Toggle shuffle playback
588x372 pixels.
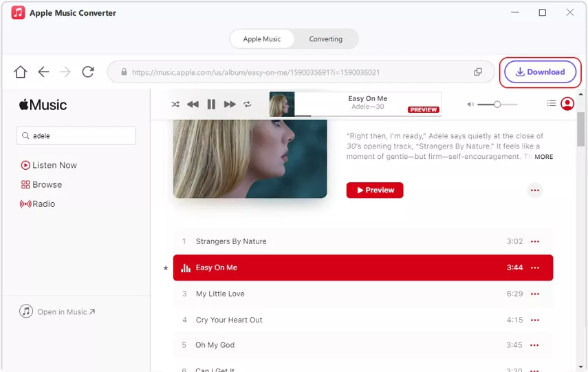(175, 105)
